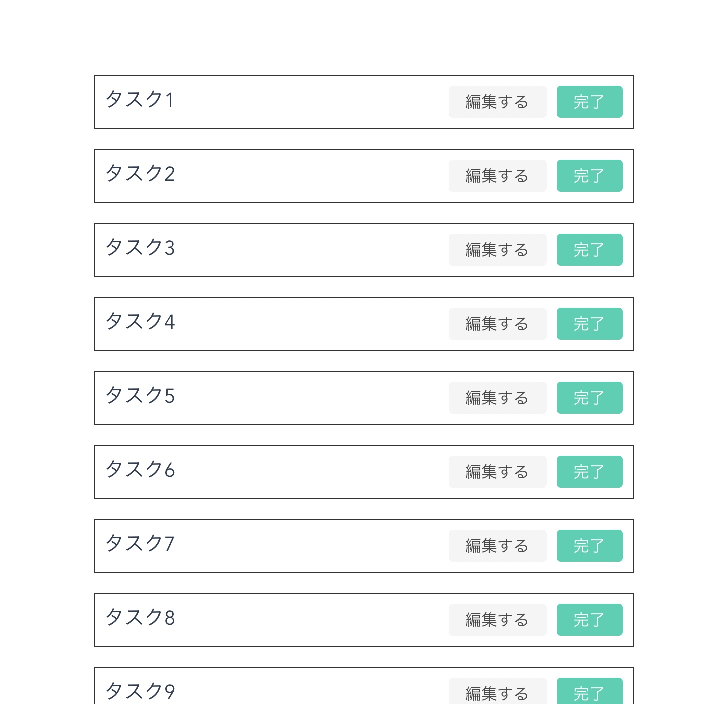Open edit mode for タスク7
This screenshot has height=704, width=728.
pos(497,546)
